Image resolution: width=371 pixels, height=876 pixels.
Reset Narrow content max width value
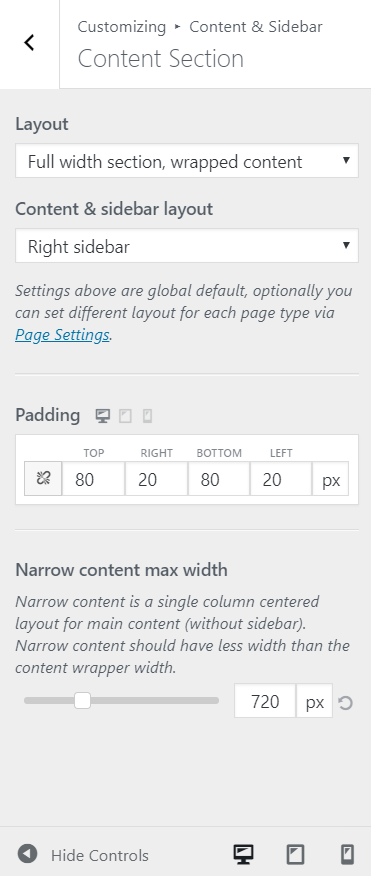pyautogui.click(x=345, y=702)
